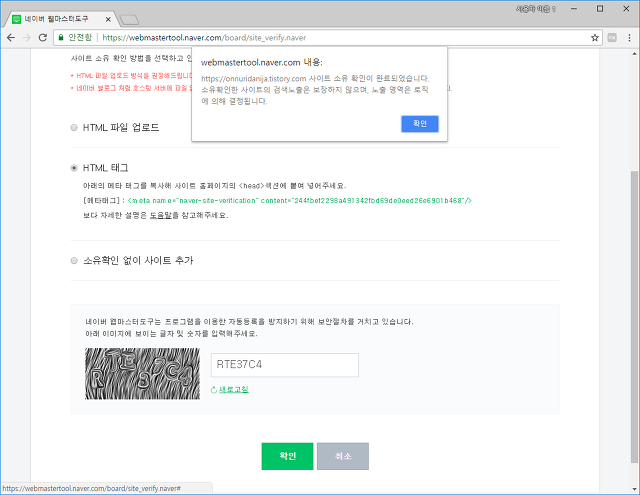Click the 안전함 secure label
The image size is (640, 495).
click(80, 38)
